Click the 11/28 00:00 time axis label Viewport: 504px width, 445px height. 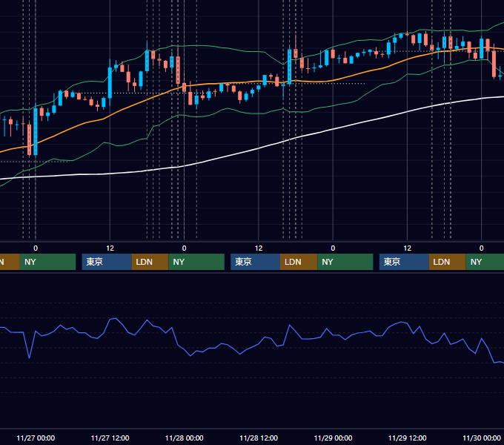point(184,438)
